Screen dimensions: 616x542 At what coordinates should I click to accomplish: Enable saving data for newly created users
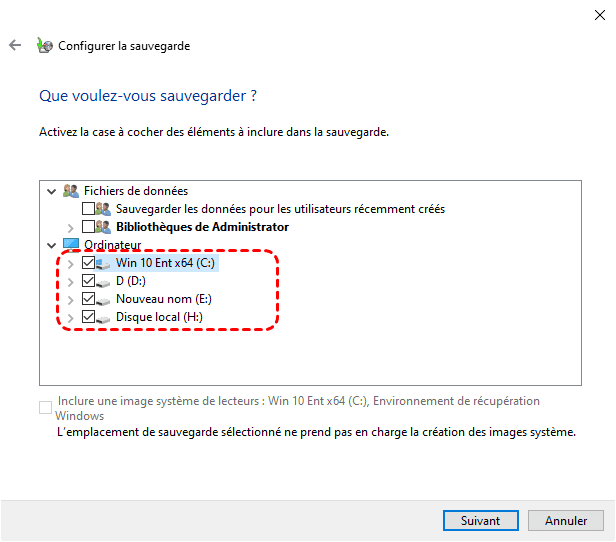[x=88, y=209]
